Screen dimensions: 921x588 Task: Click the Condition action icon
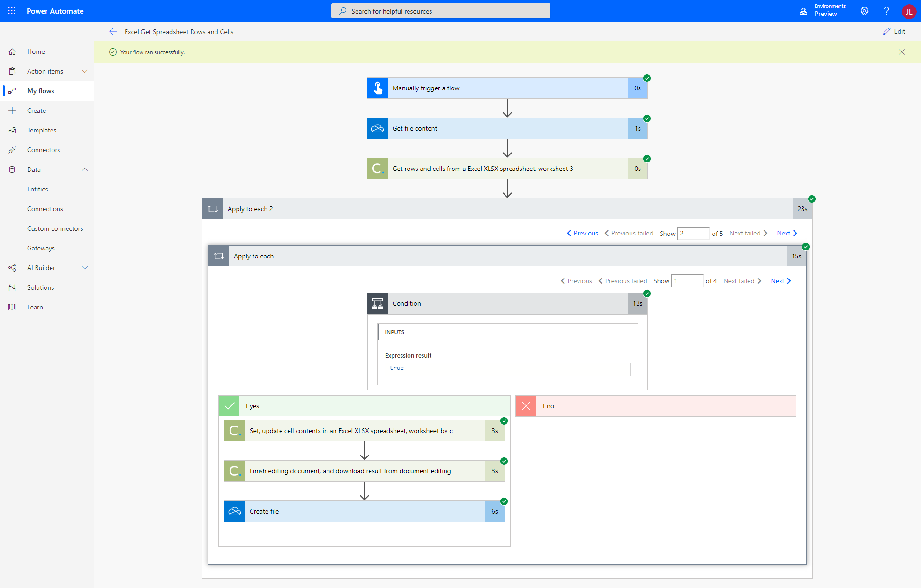pyautogui.click(x=377, y=303)
